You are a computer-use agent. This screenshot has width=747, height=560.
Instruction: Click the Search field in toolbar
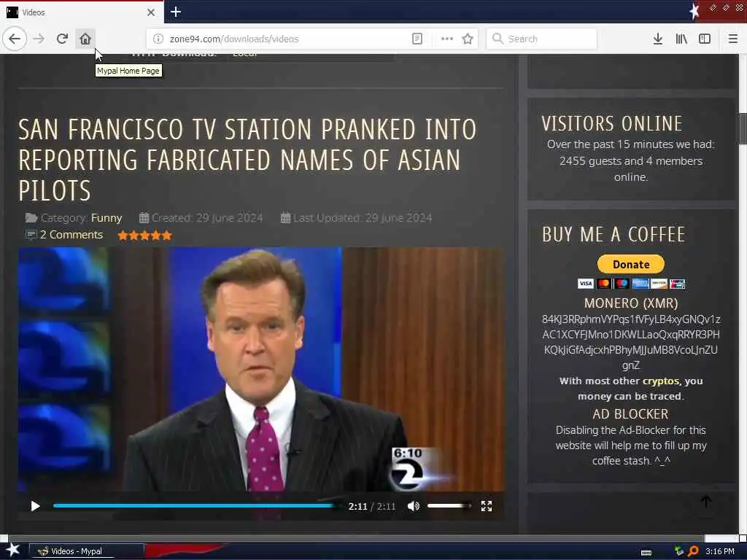542,39
